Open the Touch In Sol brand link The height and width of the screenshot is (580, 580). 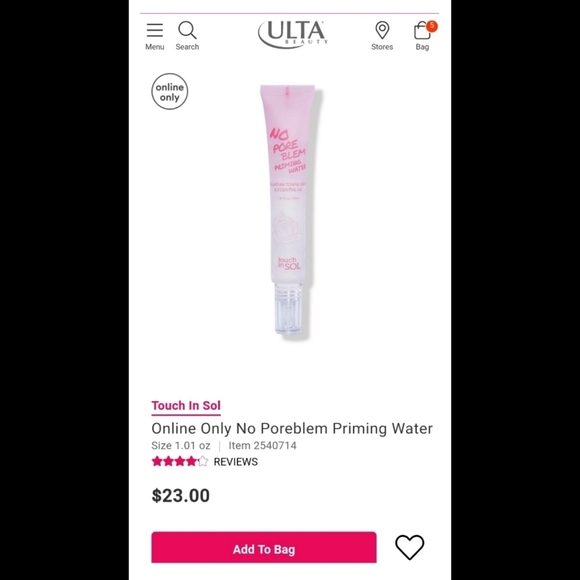coord(186,406)
